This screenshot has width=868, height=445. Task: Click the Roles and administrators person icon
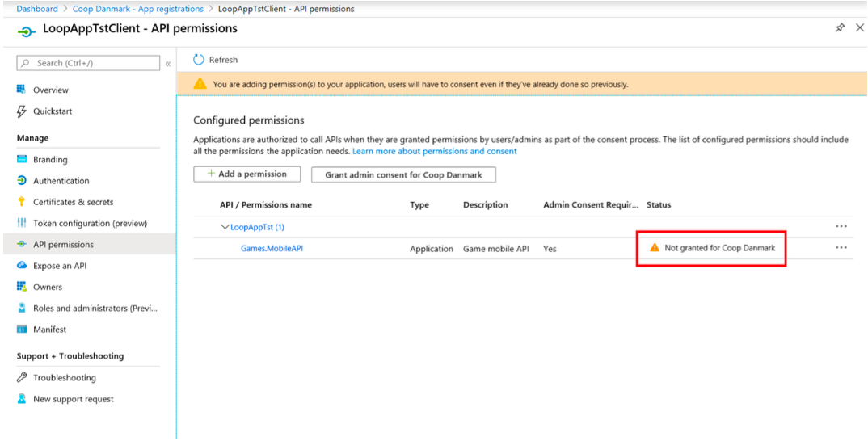click(22, 308)
